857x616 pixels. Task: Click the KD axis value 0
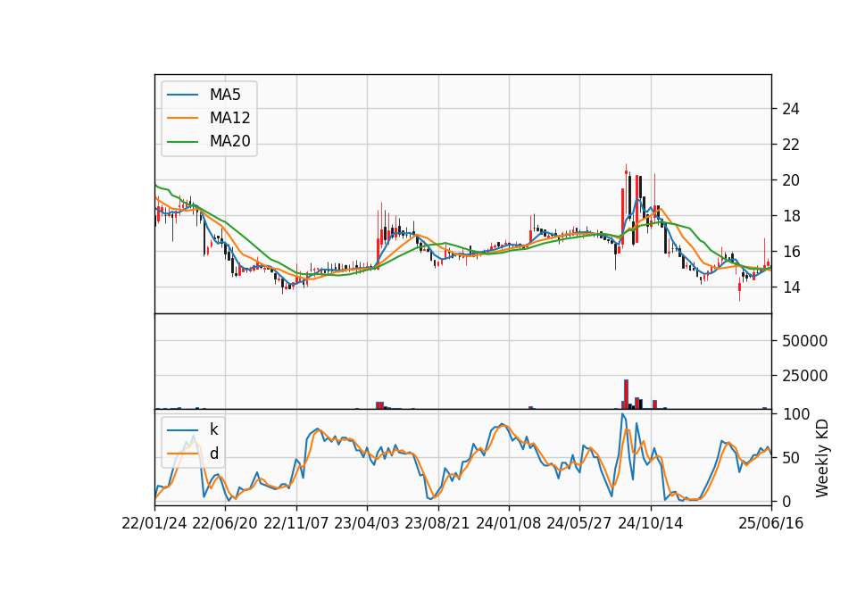(786, 502)
